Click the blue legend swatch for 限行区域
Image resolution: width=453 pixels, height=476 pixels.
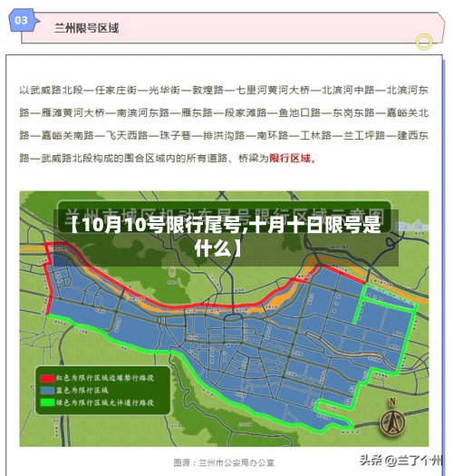click(47, 391)
